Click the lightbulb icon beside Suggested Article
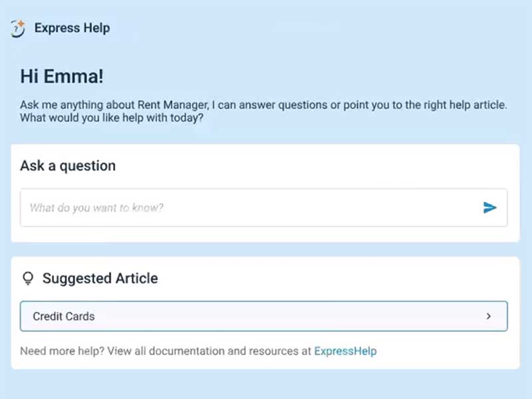The width and height of the screenshot is (532, 399). point(28,278)
